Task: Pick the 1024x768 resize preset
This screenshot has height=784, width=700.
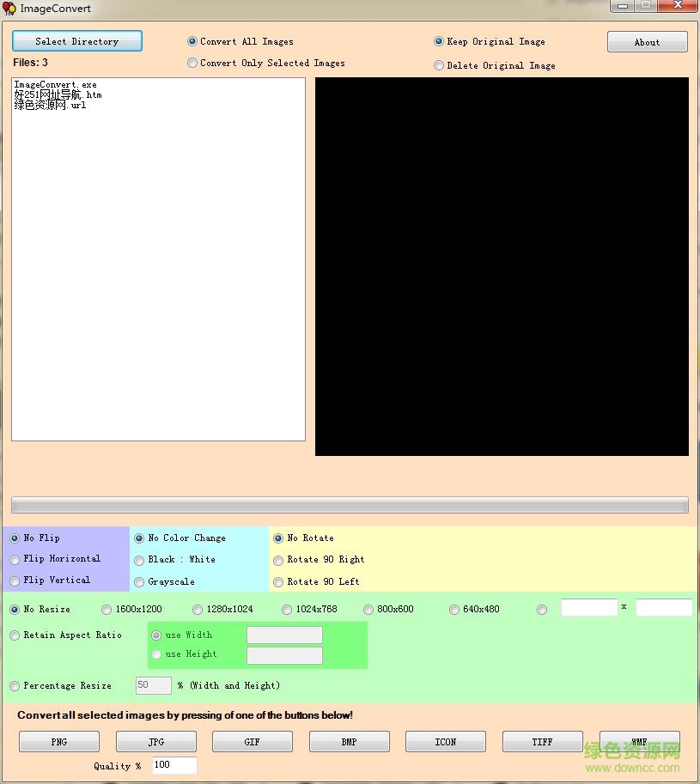Action: tap(286, 609)
